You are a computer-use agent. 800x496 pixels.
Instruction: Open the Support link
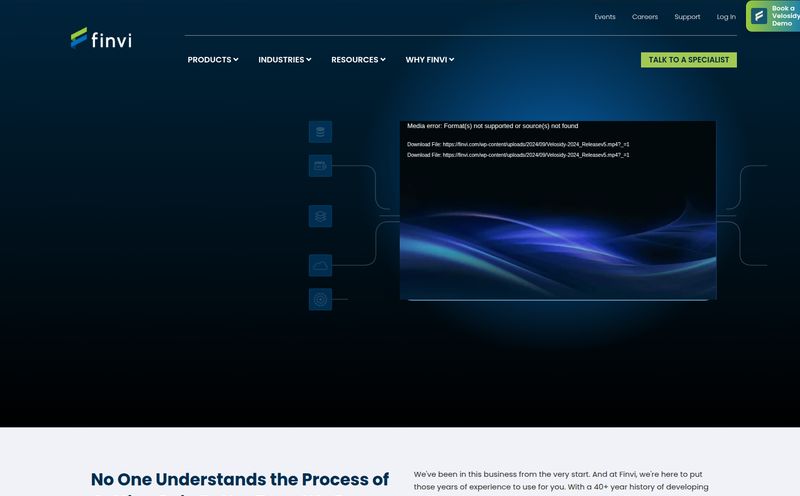(687, 17)
